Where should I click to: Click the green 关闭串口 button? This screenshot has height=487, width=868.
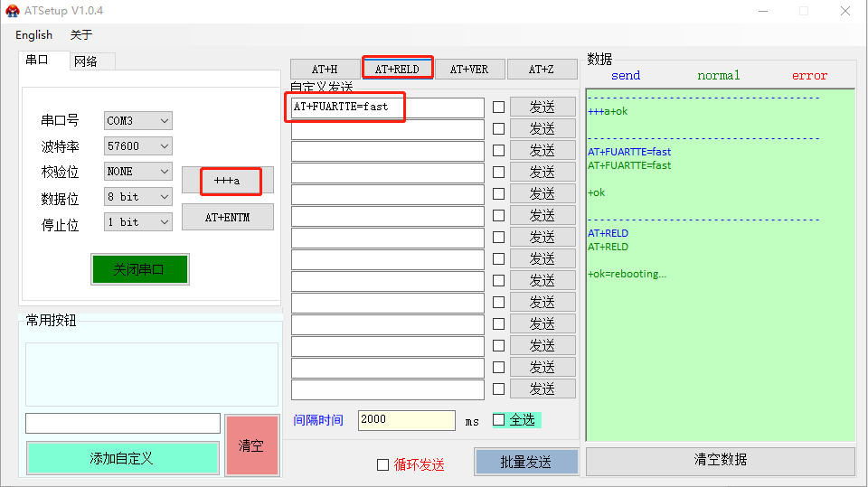[139, 269]
